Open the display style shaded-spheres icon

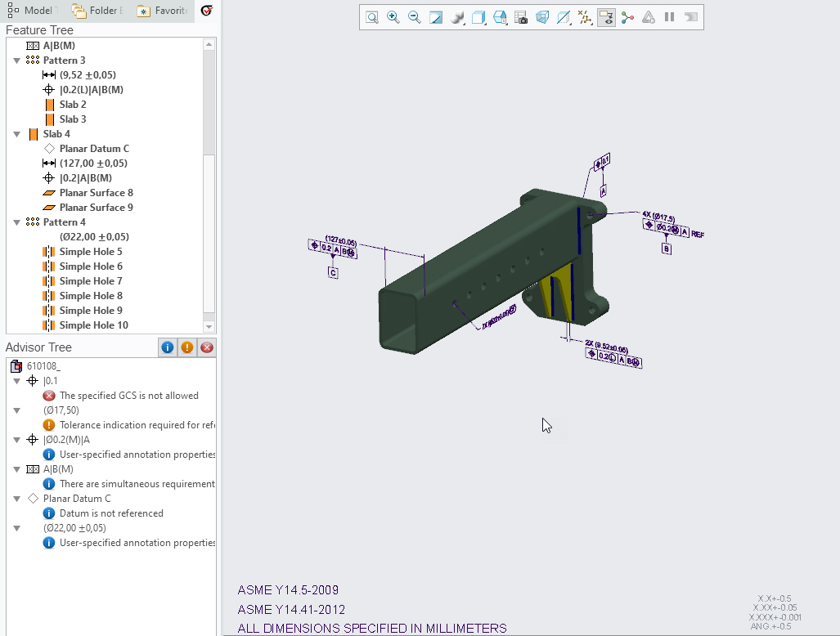point(457,17)
